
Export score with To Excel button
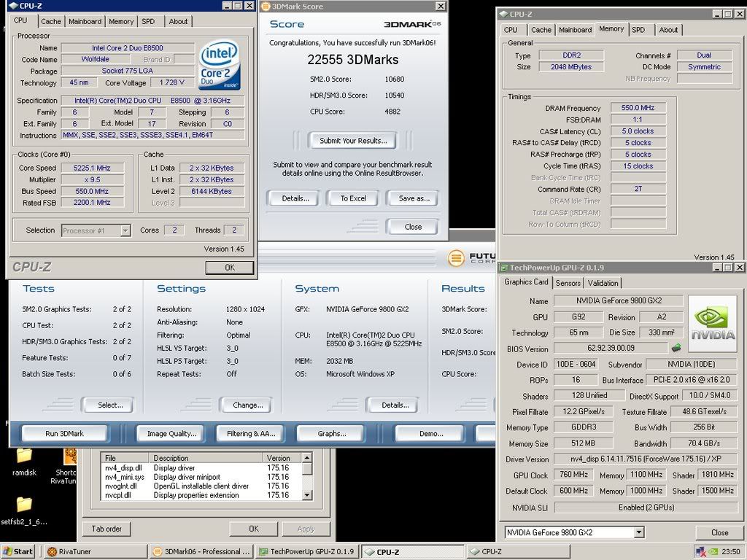point(353,198)
